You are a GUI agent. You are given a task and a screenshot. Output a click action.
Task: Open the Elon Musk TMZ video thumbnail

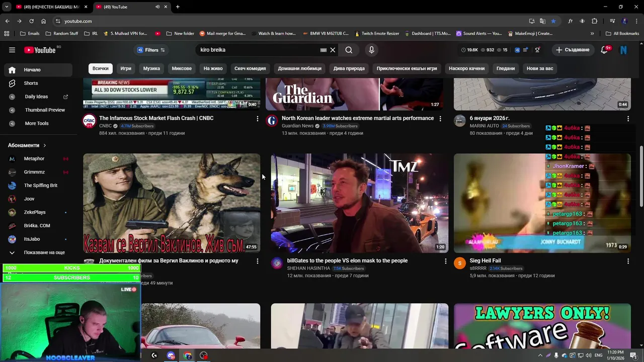[x=359, y=203]
